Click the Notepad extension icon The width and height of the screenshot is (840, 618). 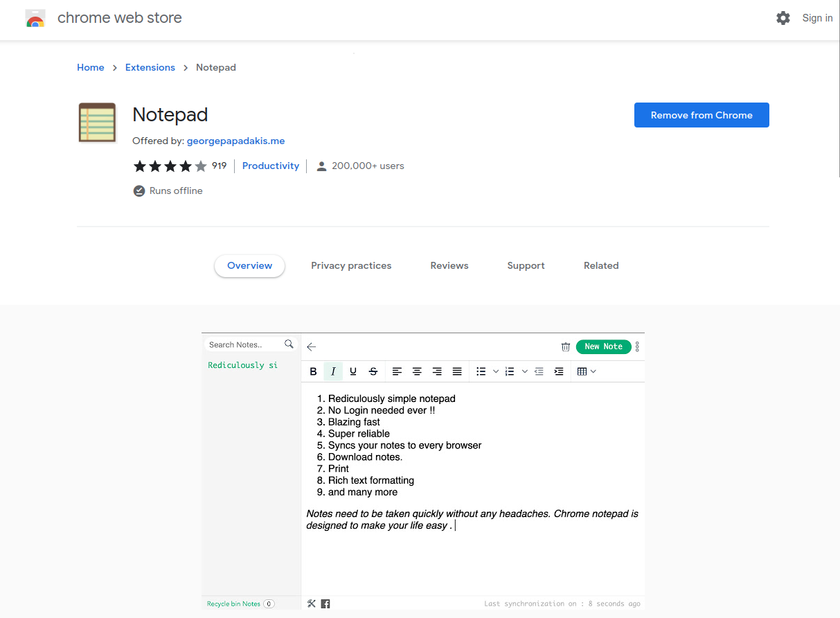97,123
